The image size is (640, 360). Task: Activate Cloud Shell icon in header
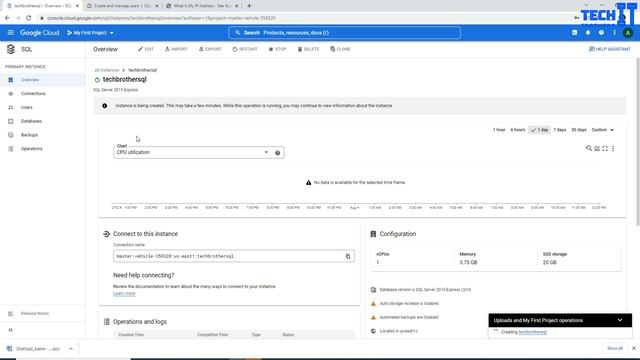574,33
